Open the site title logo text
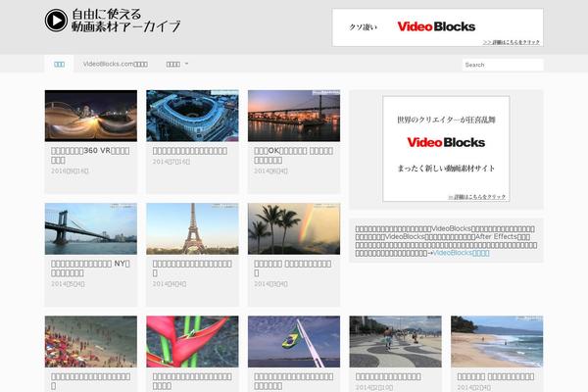Viewport: 588px width, 392px height. pos(126,21)
